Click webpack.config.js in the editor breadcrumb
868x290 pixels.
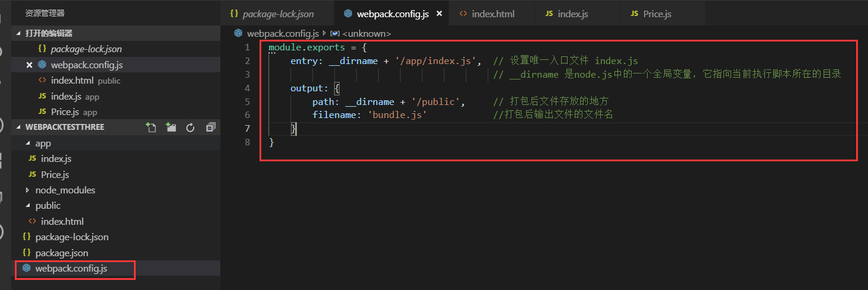tap(283, 33)
